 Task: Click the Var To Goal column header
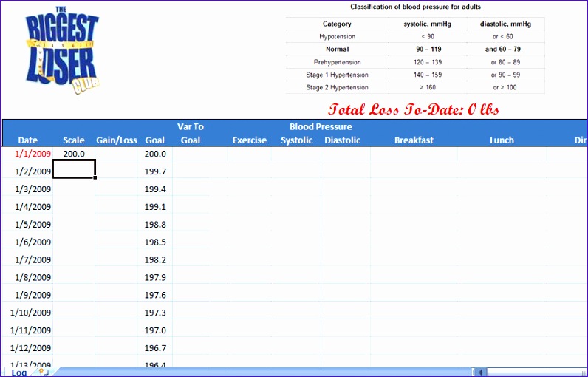(191, 133)
